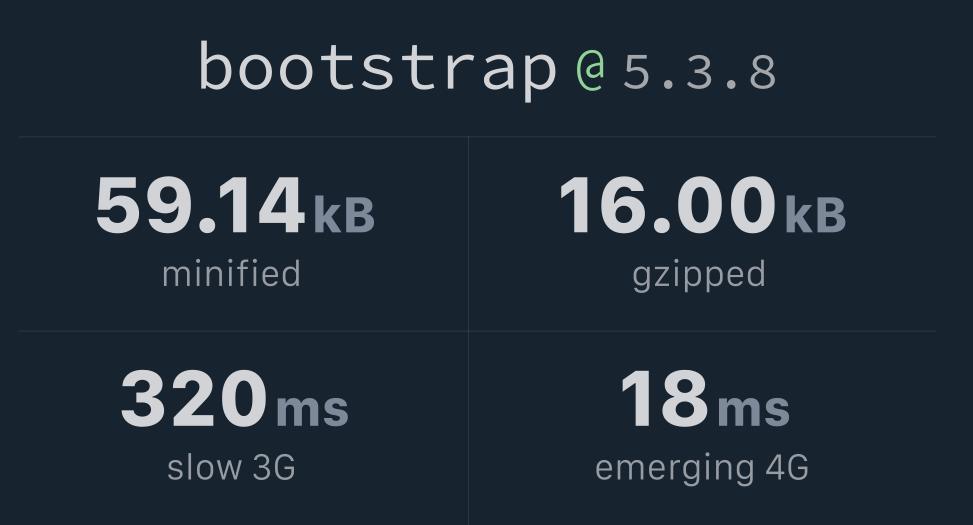Select the emerging 4G label
This screenshot has height=525, width=973.
701,467
